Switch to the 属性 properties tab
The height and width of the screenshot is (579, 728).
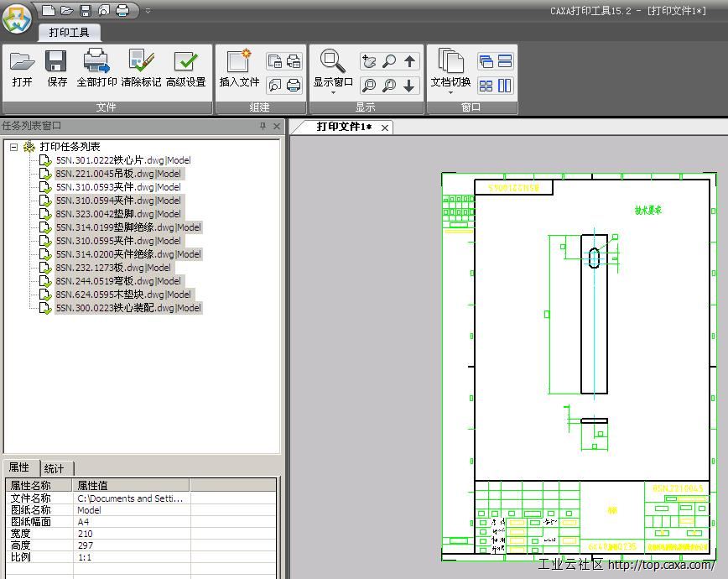[19, 467]
